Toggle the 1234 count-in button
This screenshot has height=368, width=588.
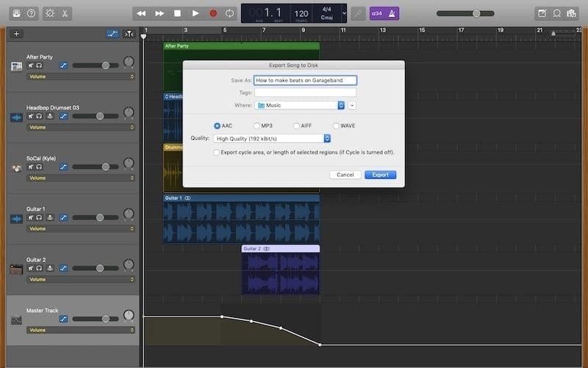tap(376, 13)
